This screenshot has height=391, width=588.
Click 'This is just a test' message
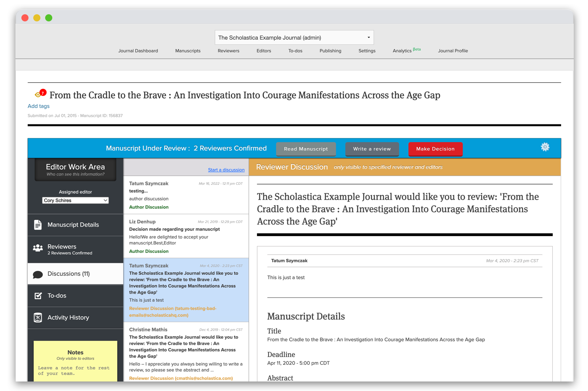click(286, 278)
